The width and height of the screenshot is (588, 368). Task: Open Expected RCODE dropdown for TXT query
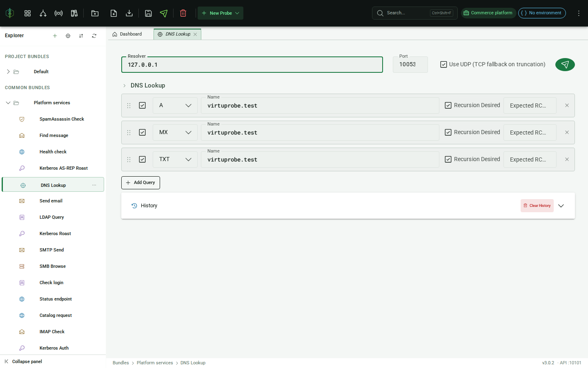coord(530,159)
